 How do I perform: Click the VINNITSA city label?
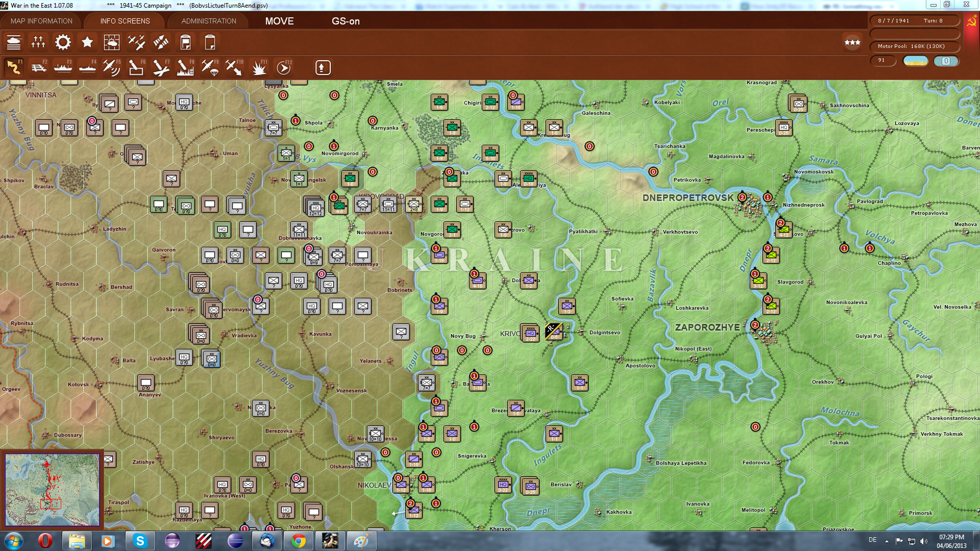pyautogui.click(x=41, y=95)
